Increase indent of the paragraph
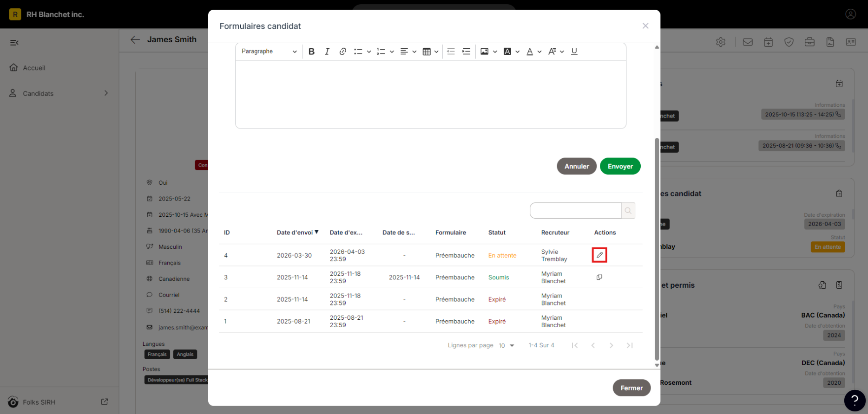The width and height of the screenshot is (868, 414). pos(466,52)
